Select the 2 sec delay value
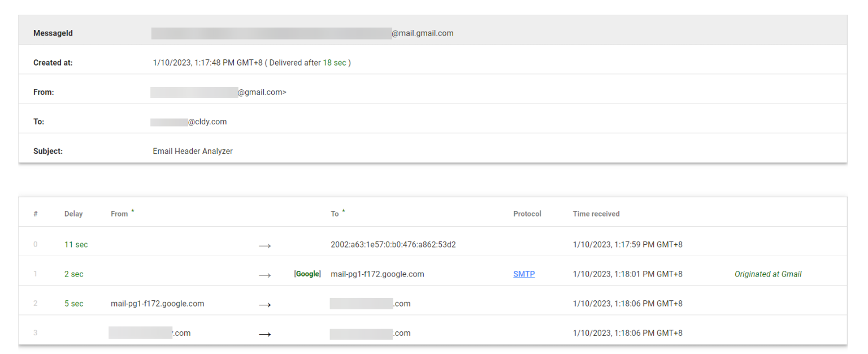 [74, 274]
